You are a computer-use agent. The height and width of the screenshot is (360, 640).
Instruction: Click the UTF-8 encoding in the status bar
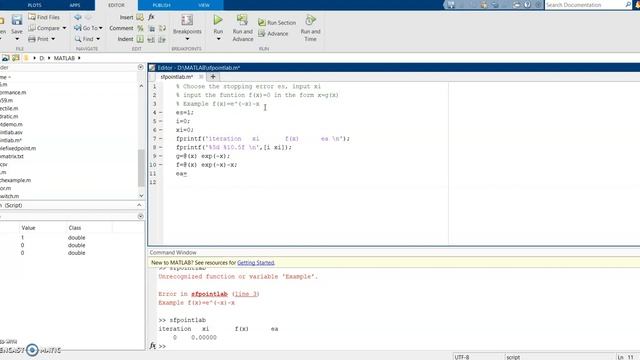coord(462,357)
